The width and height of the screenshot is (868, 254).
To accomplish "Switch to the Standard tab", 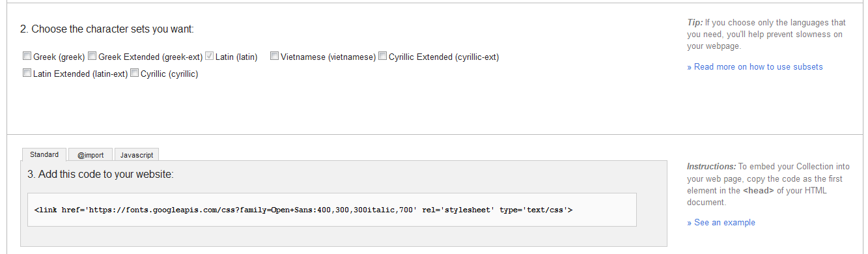I will (x=44, y=154).
